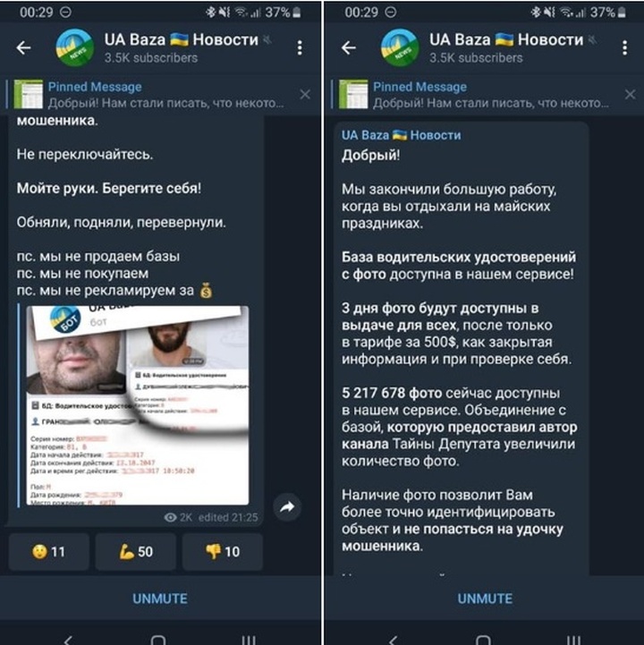The height and width of the screenshot is (645, 644).
Task: Open UA Baza channel avatar on right
Action: (x=400, y=47)
